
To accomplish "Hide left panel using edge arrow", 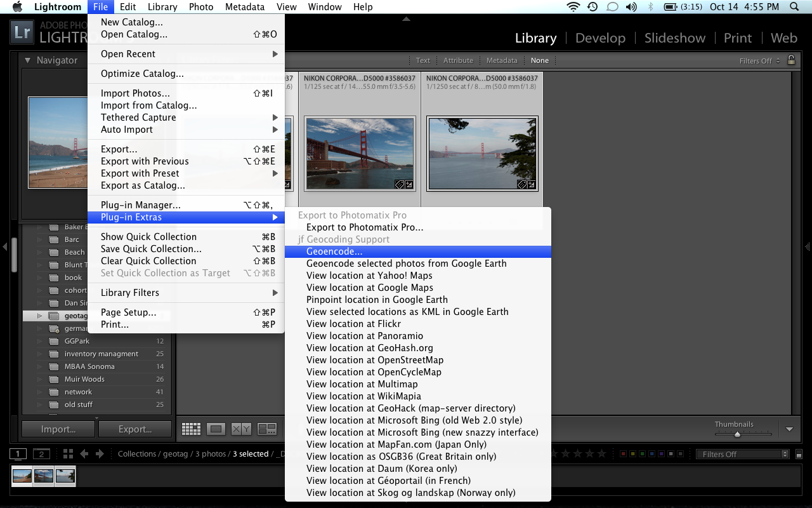I will [x=4, y=246].
